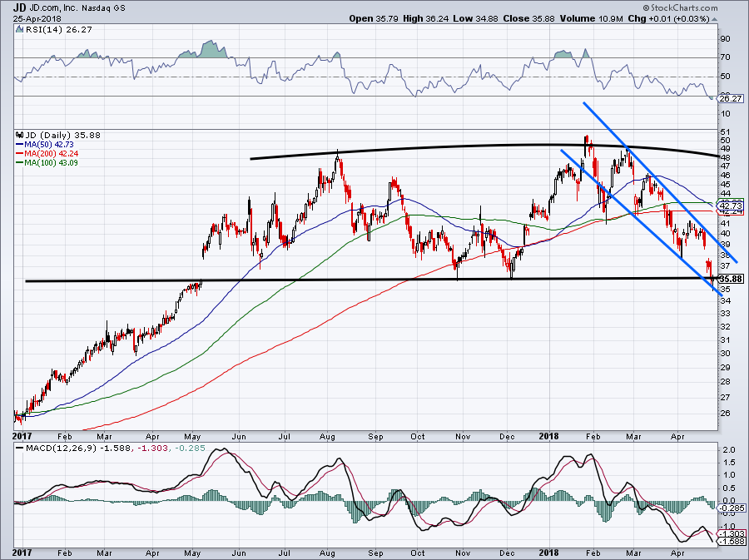The image size is (749, 560).
Task: Click the 'MA(100) 43.09' legend entry
Action: click(51, 163)
